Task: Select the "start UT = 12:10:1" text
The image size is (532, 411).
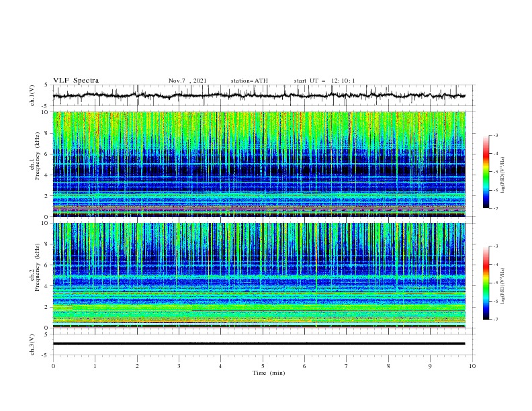Action: (x=324, y=81)
